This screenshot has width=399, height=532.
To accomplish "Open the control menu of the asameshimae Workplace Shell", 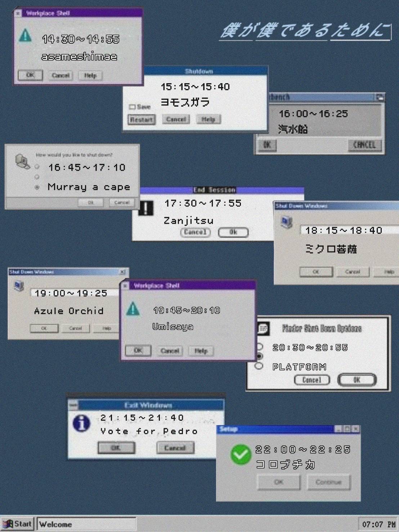I will pyautogui.click(x=18, y=13).
